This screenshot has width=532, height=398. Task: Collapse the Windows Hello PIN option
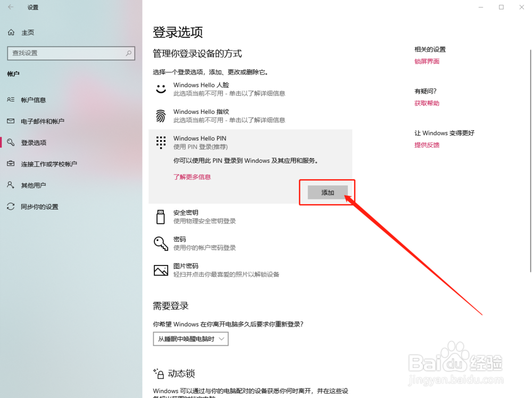[x=251, y=142]
